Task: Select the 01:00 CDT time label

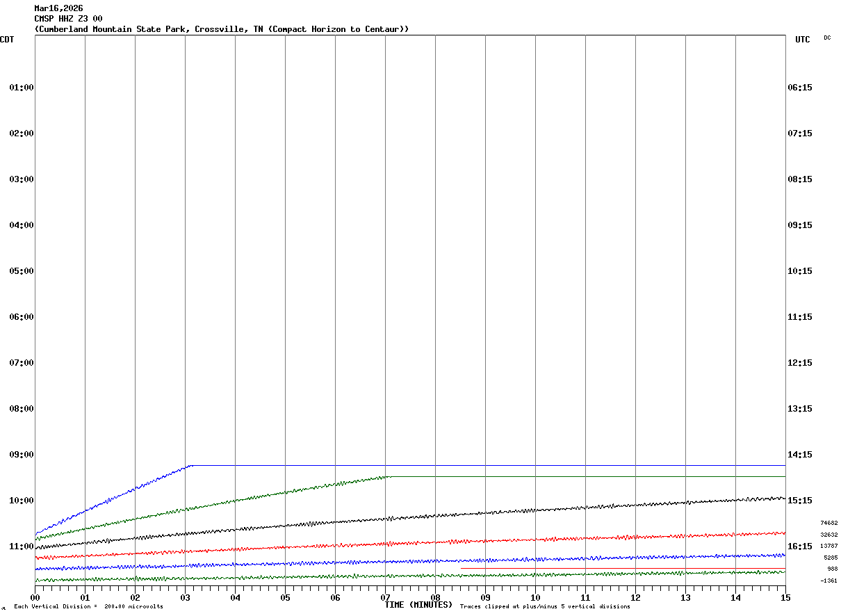Action: (x=22, y=88)
